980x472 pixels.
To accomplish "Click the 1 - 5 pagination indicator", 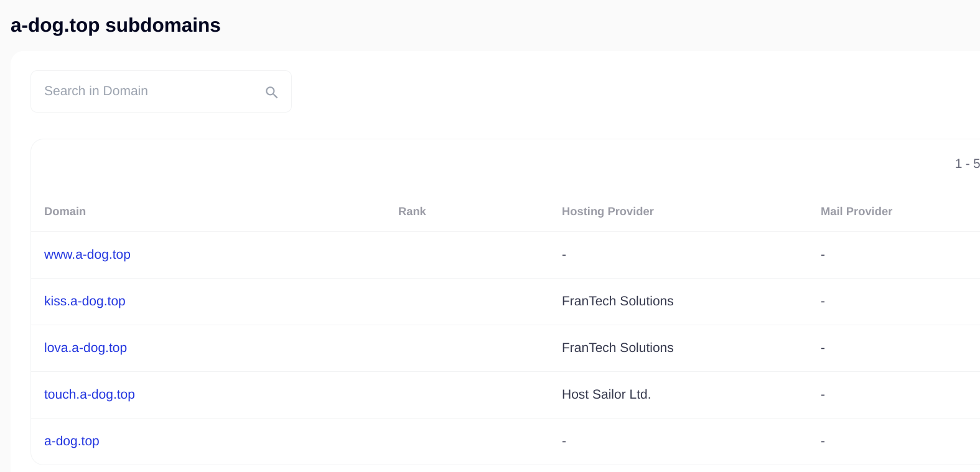I will coord(967,164).
